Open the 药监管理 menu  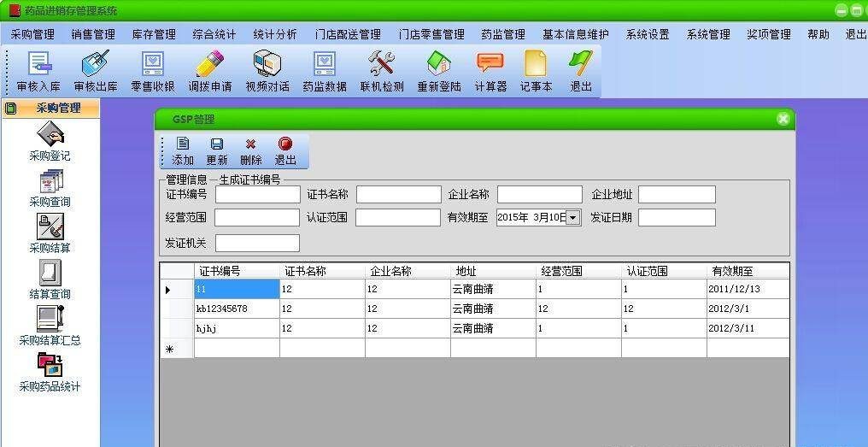[503, 34]
